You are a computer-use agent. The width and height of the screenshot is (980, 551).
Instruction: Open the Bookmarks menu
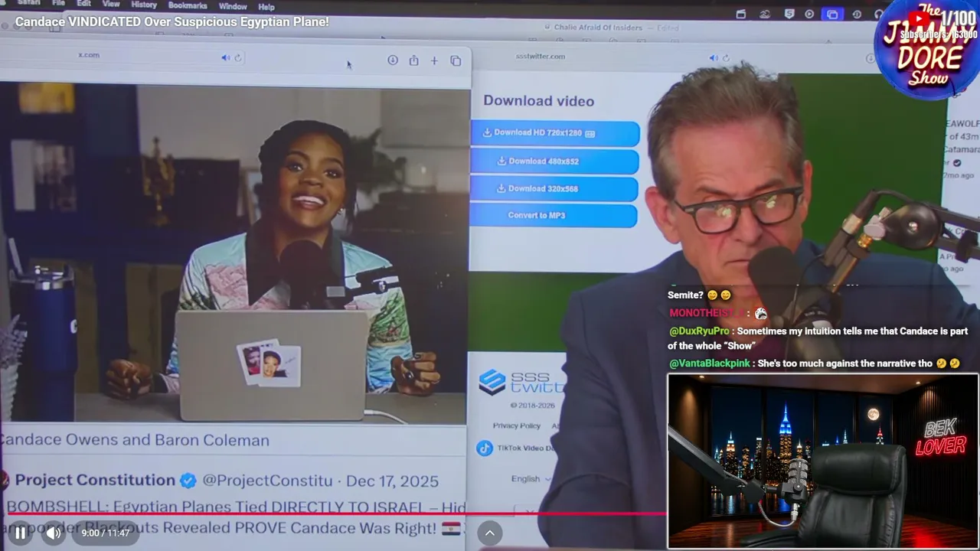(188, 5)
